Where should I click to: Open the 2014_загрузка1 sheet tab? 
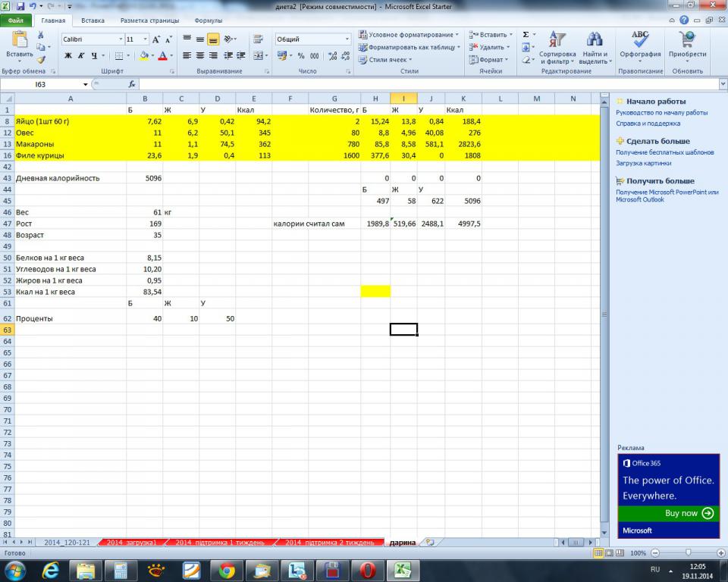pos(131,543)
